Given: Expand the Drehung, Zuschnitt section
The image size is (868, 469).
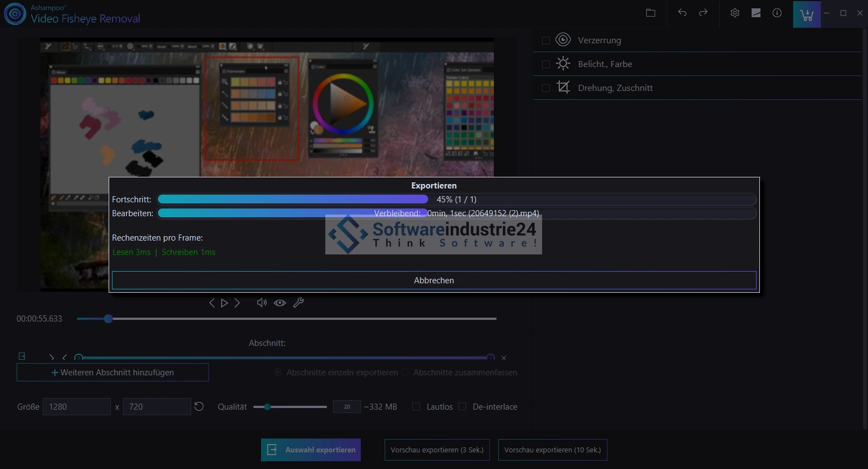Looking at the screenshot, I should [615, 88].
